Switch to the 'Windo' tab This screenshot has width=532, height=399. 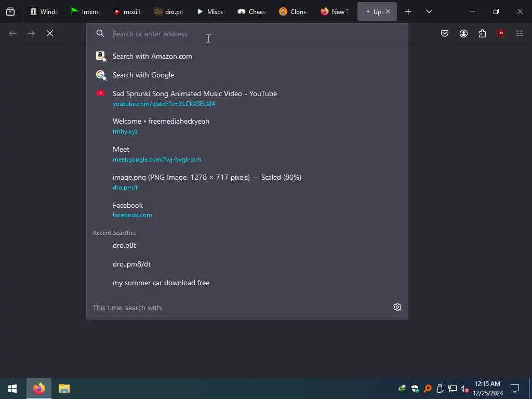pyautogui.click(x=44, y=11)
